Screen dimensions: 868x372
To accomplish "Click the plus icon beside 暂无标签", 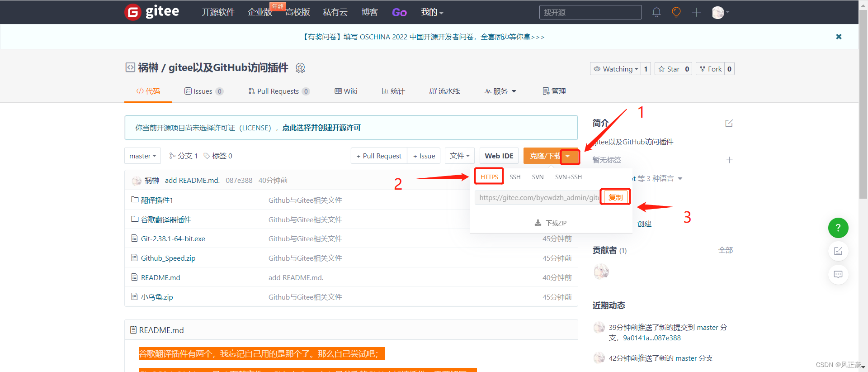I will 729,160.
